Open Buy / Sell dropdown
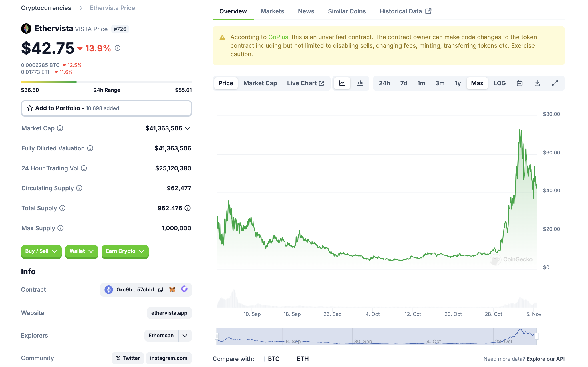The image size is (588, 367). point(41,251)
